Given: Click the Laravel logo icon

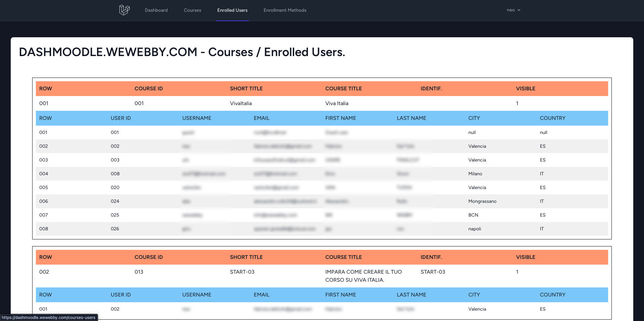Looking at the screenshot, I should 124,10.
